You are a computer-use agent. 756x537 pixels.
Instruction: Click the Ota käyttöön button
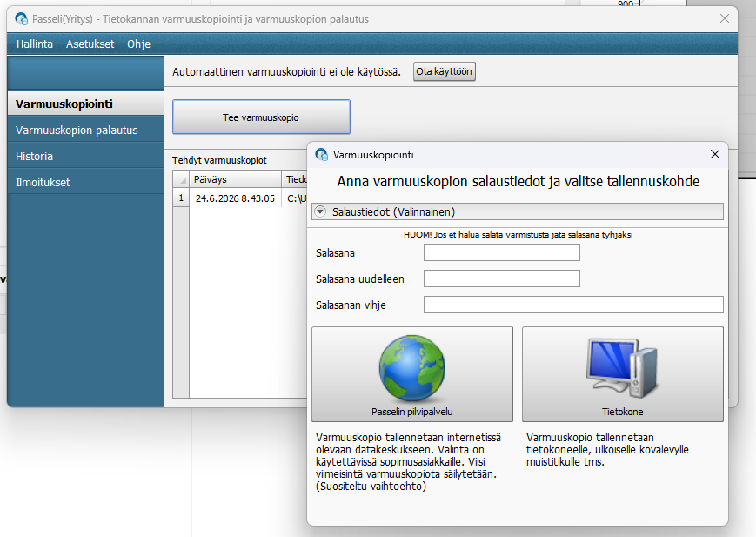(444, 71)
